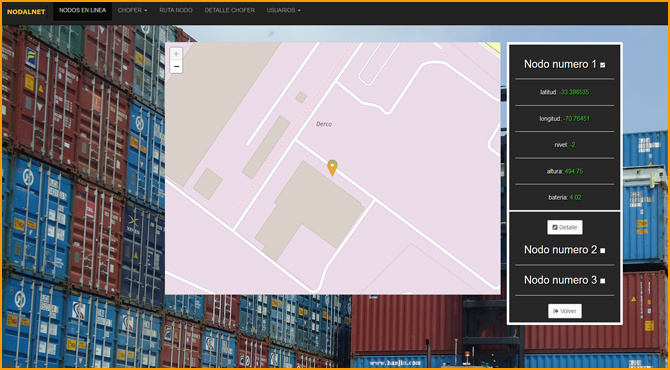Screen dimensions: 670x370
Task: Go to RUTA NODO page
Action: click(176, 10)
